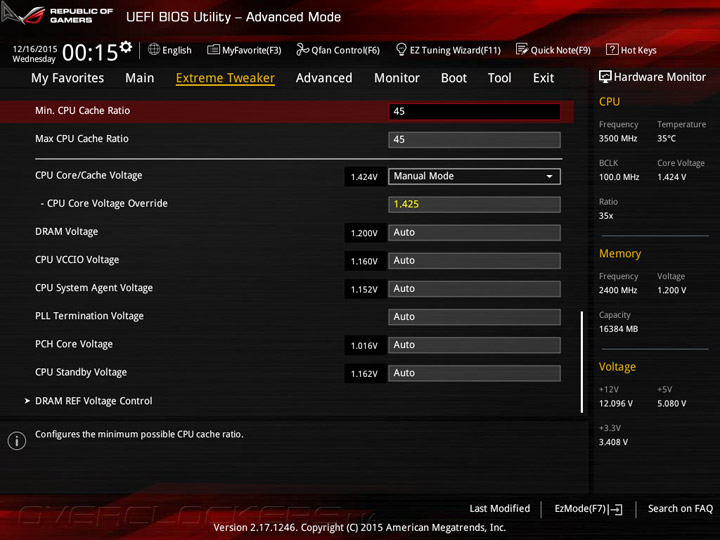Open Search on FAQ
Screen dimensions: 720x540
click(x=680, y=508)
